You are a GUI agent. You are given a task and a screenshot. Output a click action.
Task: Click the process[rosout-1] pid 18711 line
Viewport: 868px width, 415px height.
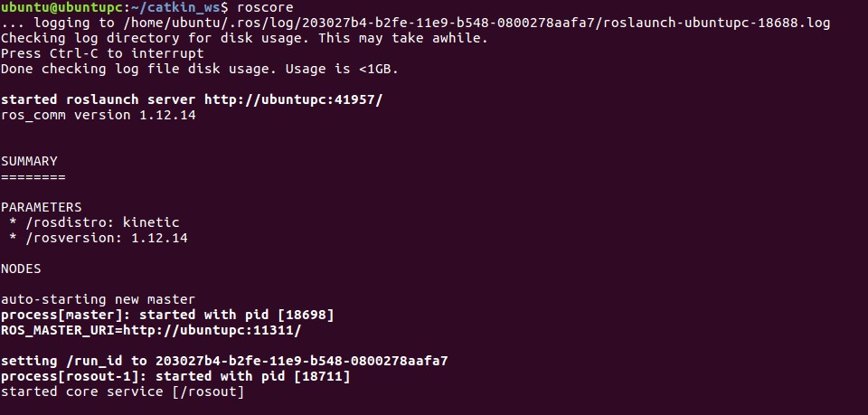tap(175, 376)
